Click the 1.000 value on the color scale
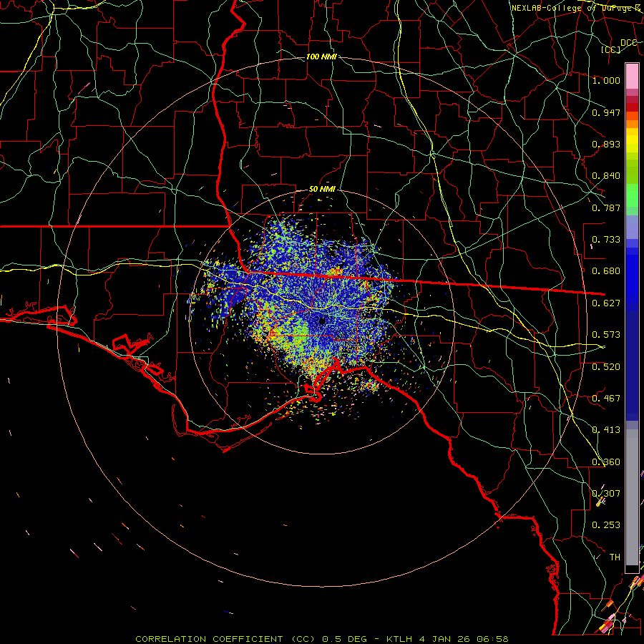 [x=606, y=80]
